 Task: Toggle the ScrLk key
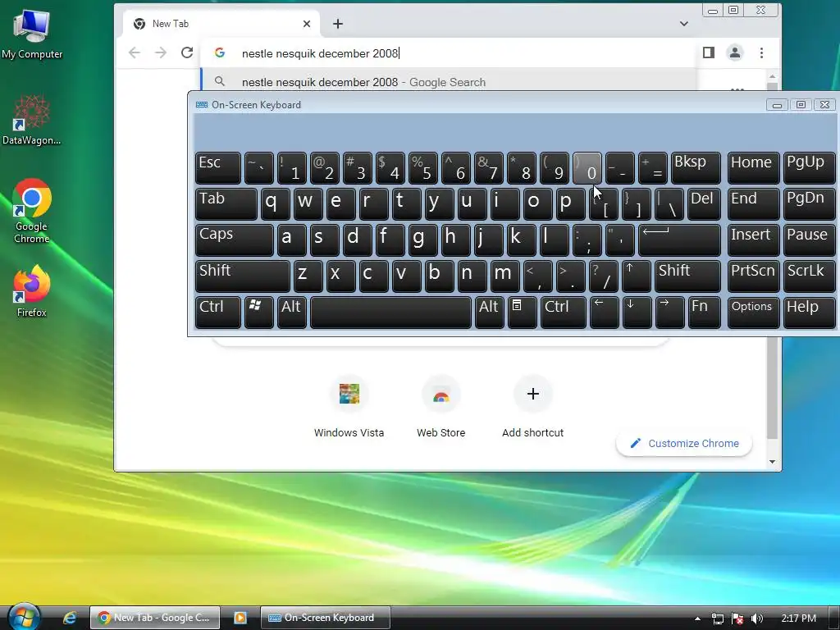(809, 276)
